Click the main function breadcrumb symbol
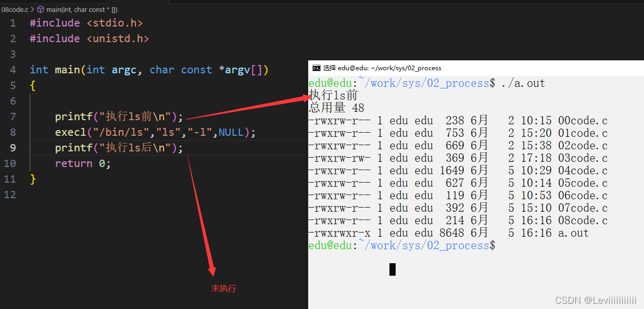Screen dimensions: 644x309 pyautogui.click(x=82, y=9)
